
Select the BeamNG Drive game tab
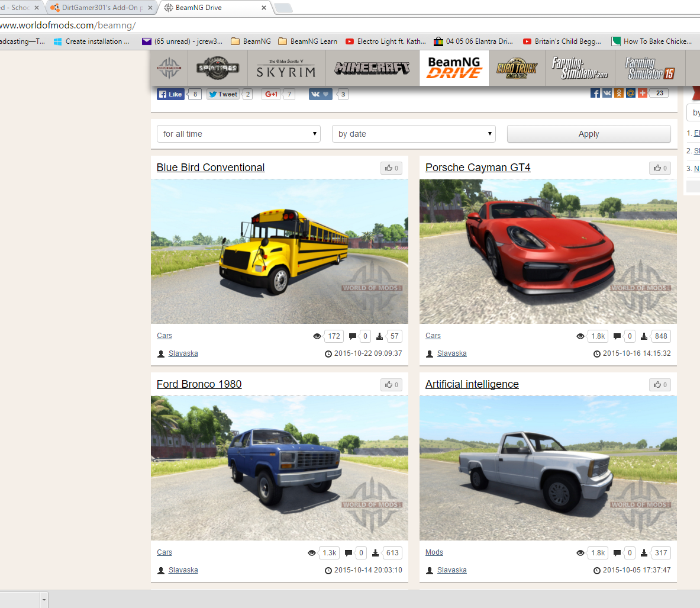tap(454, 68)
